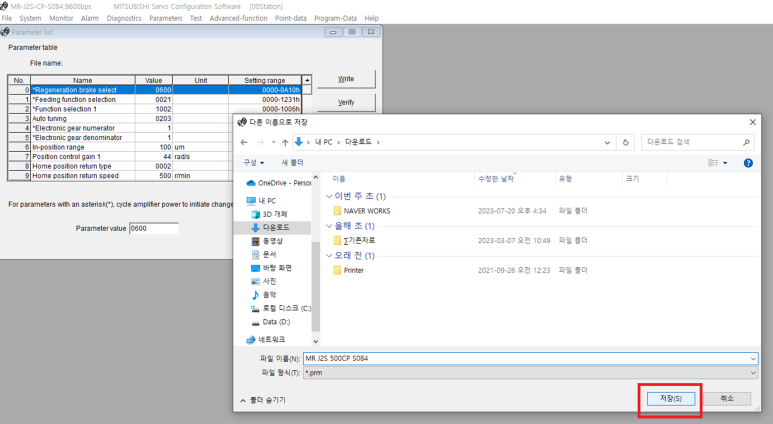The image size is (773, 424).
Task: Click the 저장(S) save button
Action: [670, 398]
